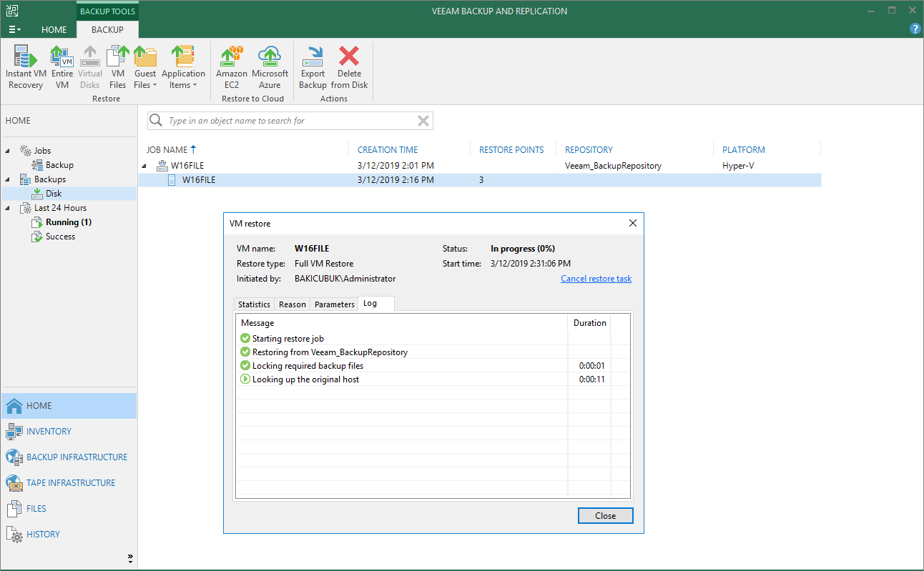Sort by CREATION TIME column
This screenshot has height=571, width=924.
[x=388, y=150]
